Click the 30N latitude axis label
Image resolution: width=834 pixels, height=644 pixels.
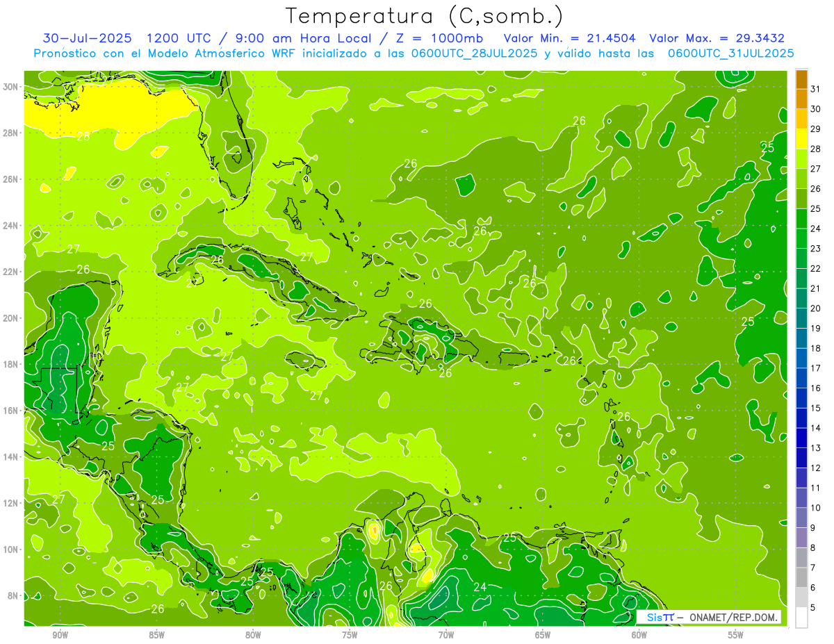point(12,87)
